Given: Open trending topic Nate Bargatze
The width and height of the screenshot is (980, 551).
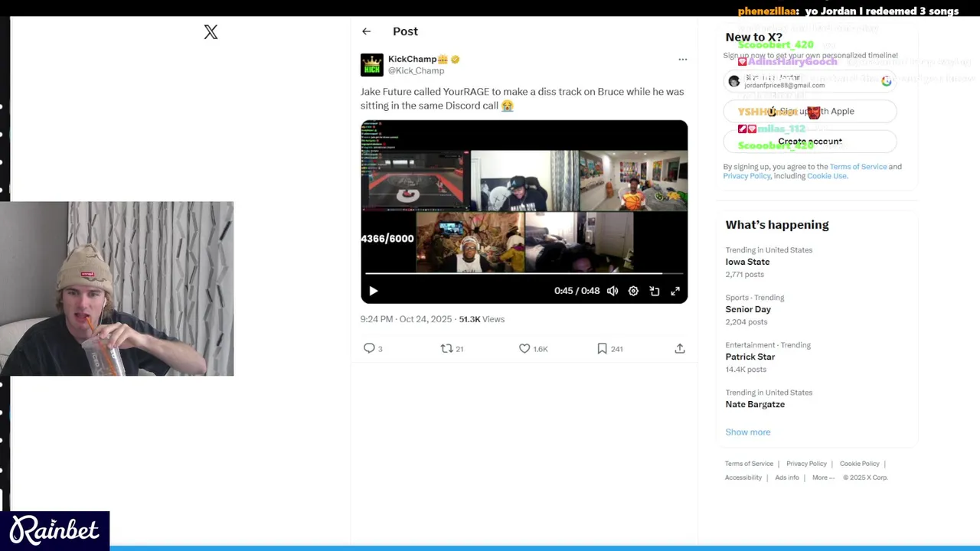Looking at the screenshot, I should [x=755, y=404].
